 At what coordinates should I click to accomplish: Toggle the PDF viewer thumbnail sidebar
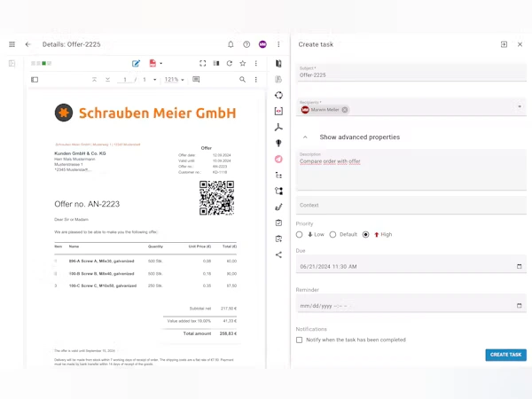click(35, 80)
